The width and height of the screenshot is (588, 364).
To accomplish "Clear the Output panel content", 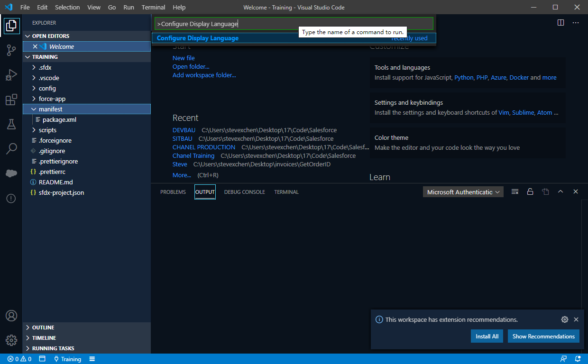I will [514, 191].
